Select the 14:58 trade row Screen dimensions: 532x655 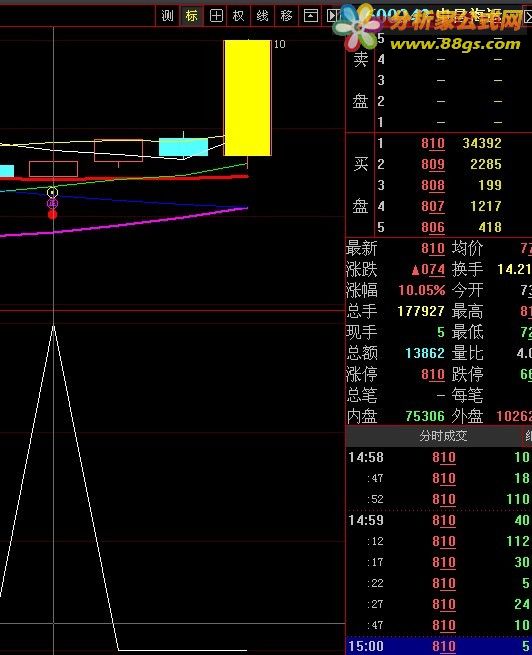pyautogui.click(x=439, y=457)
